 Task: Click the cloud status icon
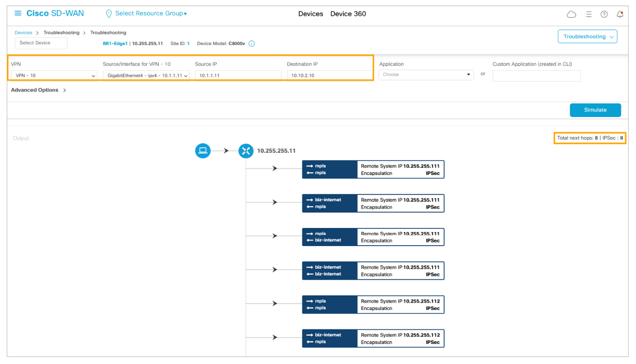click(571, 14)
